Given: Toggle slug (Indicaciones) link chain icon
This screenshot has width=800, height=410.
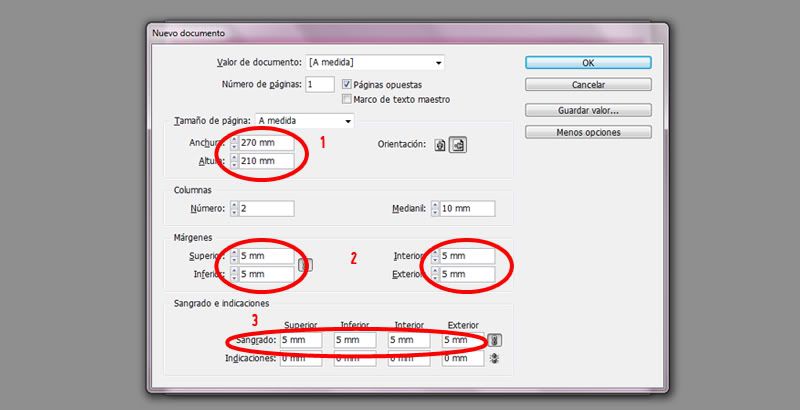Looking at the screenshot, I should pos(494,358).
